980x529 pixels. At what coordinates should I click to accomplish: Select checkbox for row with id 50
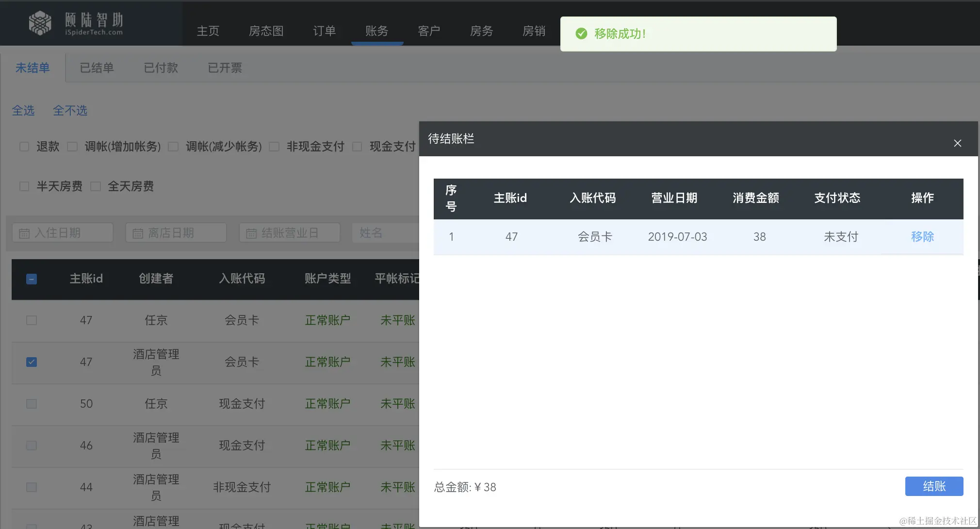pyautogui.click(x=32, y=404)
